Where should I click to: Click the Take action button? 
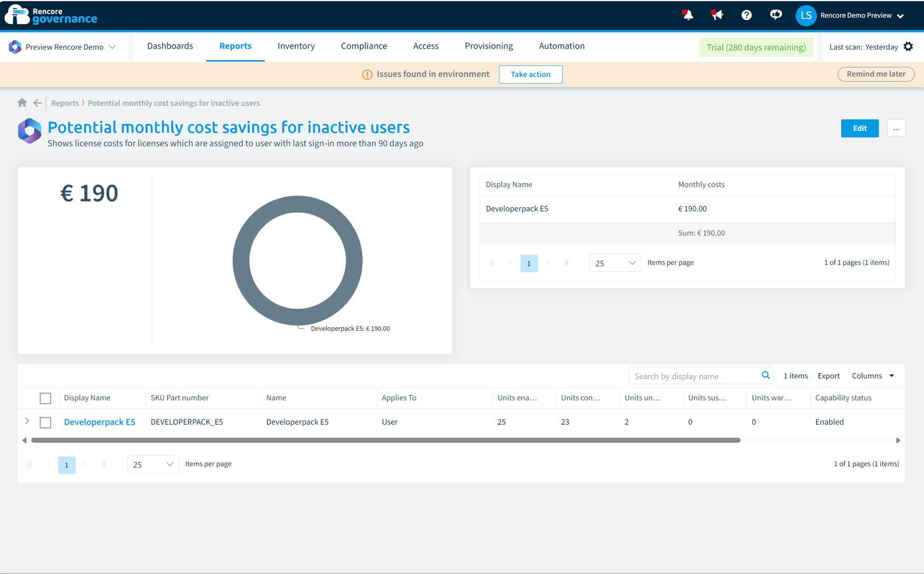pyautogui.click(x=530, y=74)
